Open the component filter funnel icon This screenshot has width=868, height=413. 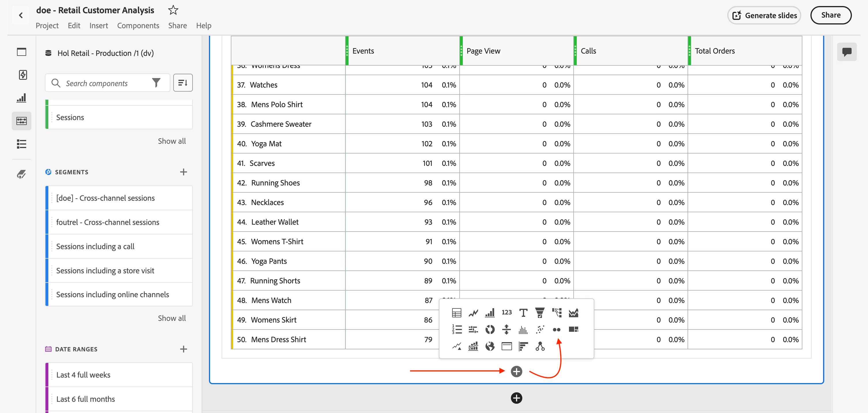point(156,83)
